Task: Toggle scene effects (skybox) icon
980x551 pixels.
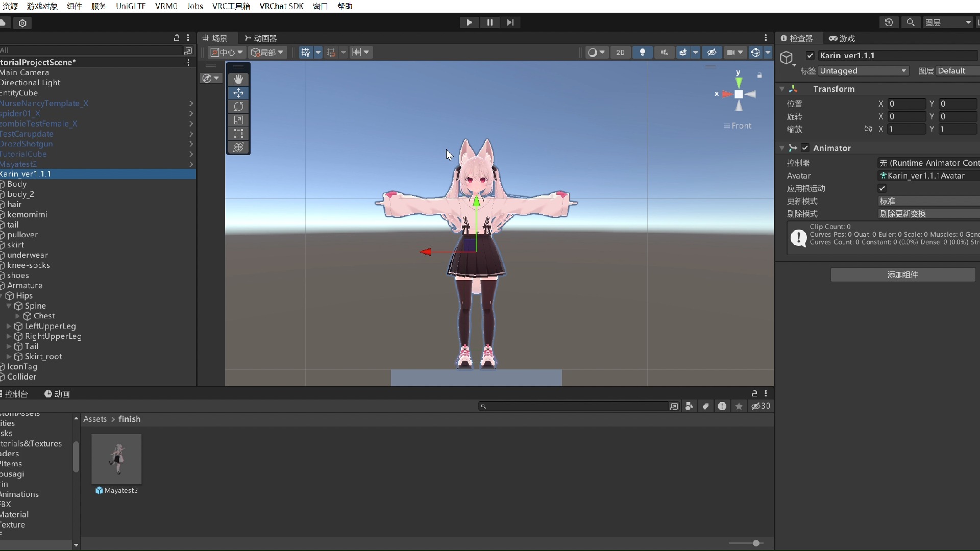Action: (683, 52)
